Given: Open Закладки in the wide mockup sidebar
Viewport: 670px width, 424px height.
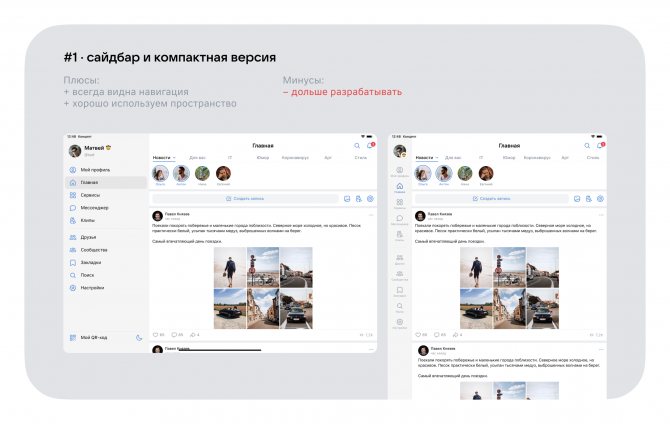Looking at the screenshot, I should (x=106, y=262).
